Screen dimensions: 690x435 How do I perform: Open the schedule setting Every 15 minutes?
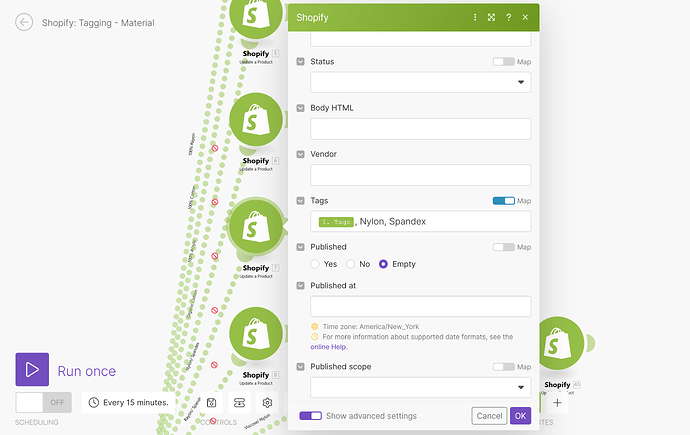128,402
